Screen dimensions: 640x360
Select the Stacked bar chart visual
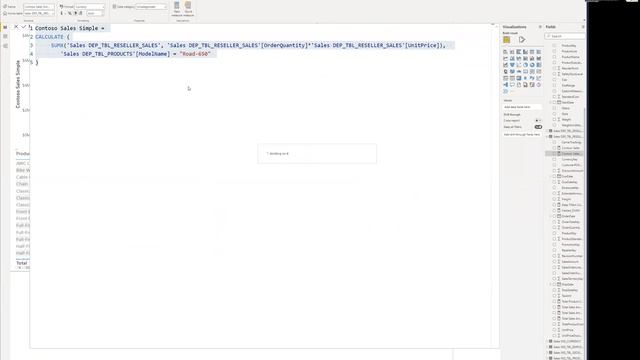click(x=505, y=52)
